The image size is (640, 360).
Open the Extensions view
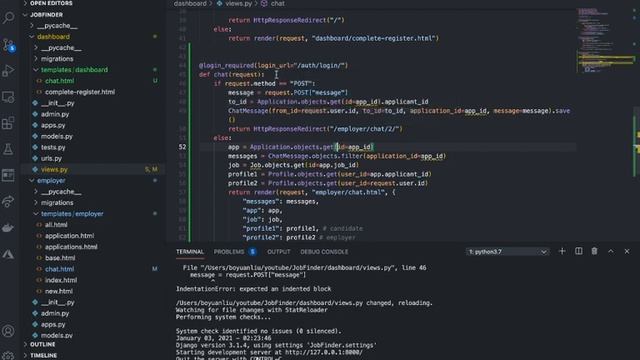pos(9,123)
